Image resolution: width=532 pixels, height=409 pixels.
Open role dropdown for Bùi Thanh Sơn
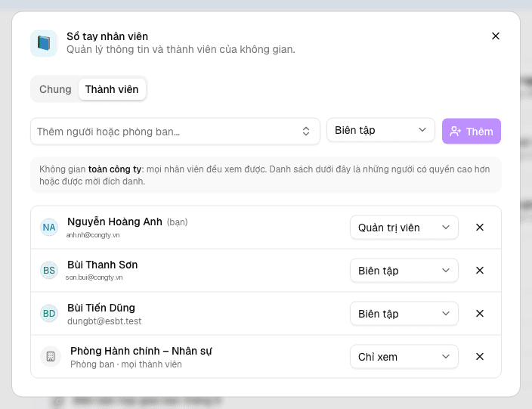tap(404, 271)
